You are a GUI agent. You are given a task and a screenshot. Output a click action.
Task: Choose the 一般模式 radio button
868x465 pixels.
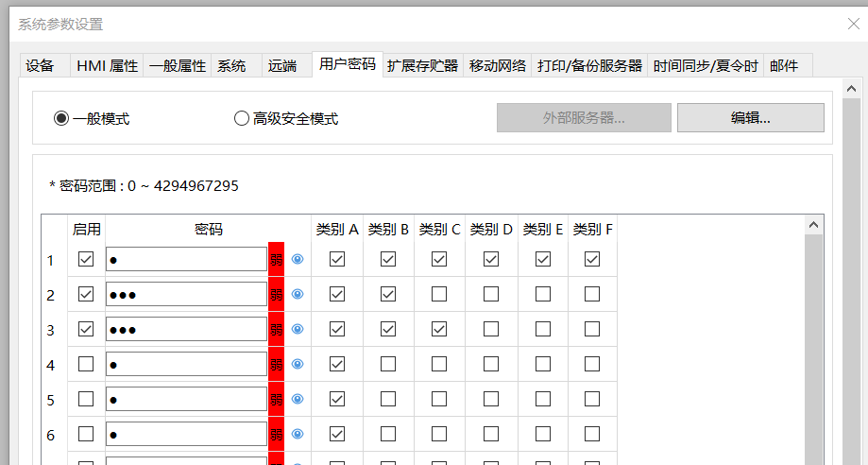pyautogui.click(x=61, y=118)
